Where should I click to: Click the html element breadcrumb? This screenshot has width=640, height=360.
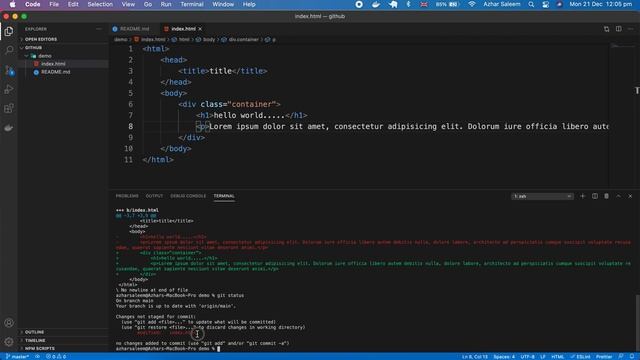(181, 40)
